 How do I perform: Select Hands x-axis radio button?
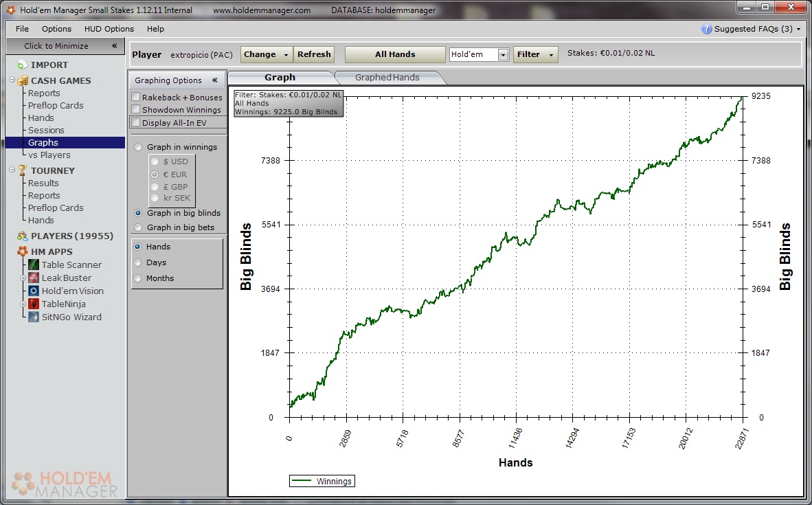(x=138, y=247)
